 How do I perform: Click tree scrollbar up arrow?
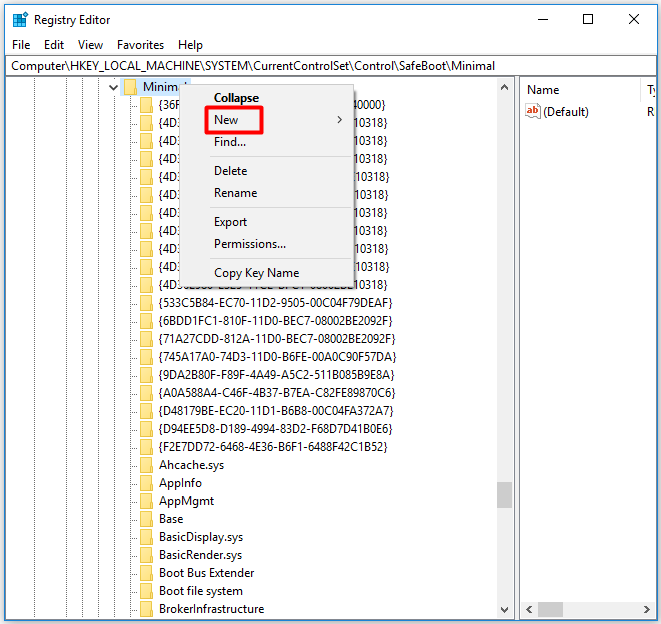(x=504, y=87)
